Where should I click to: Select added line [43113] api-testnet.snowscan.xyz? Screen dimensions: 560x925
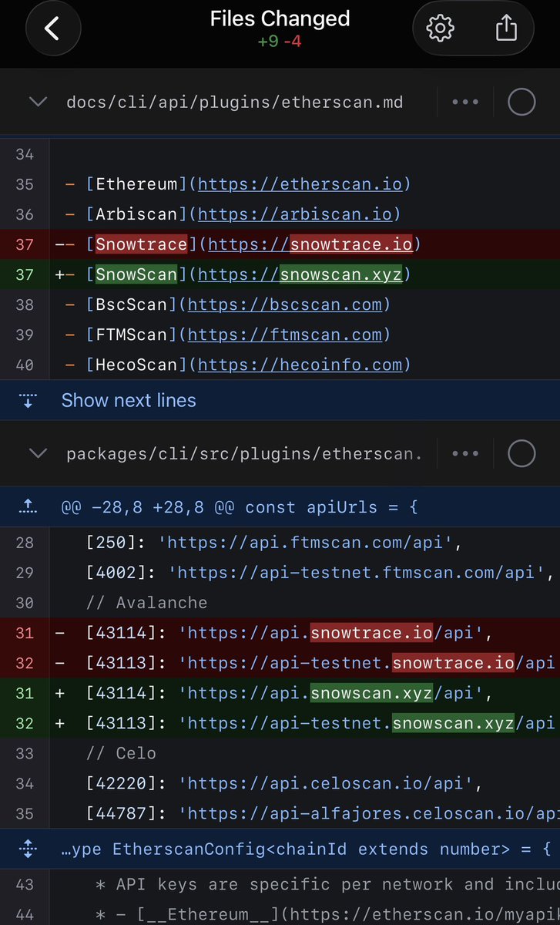click(x=280, y=723)
